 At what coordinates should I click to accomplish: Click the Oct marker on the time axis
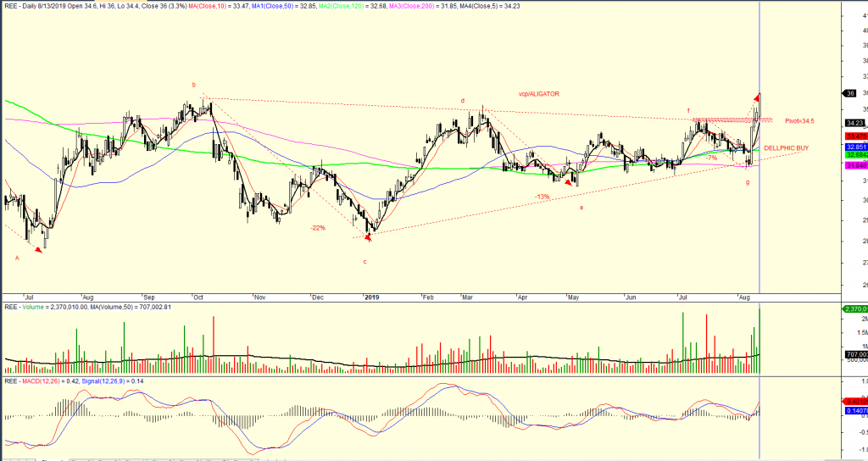point(198,297)
